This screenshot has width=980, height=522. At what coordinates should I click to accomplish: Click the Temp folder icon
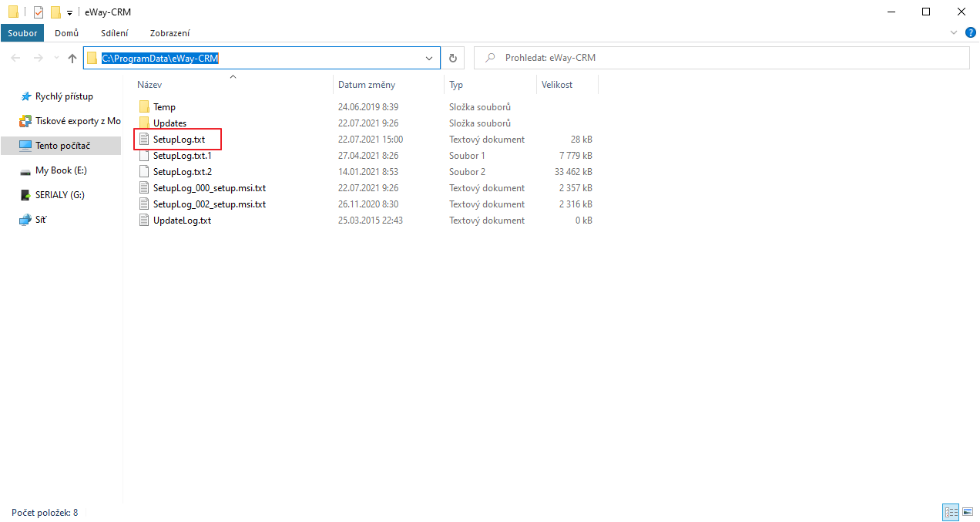[x=144, y=107]
